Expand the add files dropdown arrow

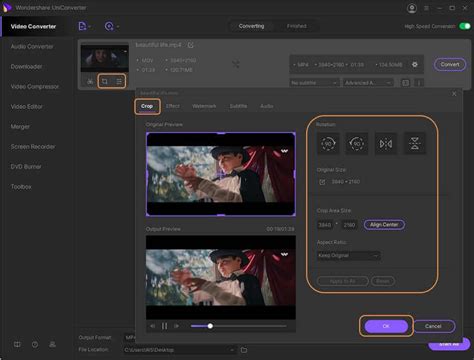[x=90, y=27]
